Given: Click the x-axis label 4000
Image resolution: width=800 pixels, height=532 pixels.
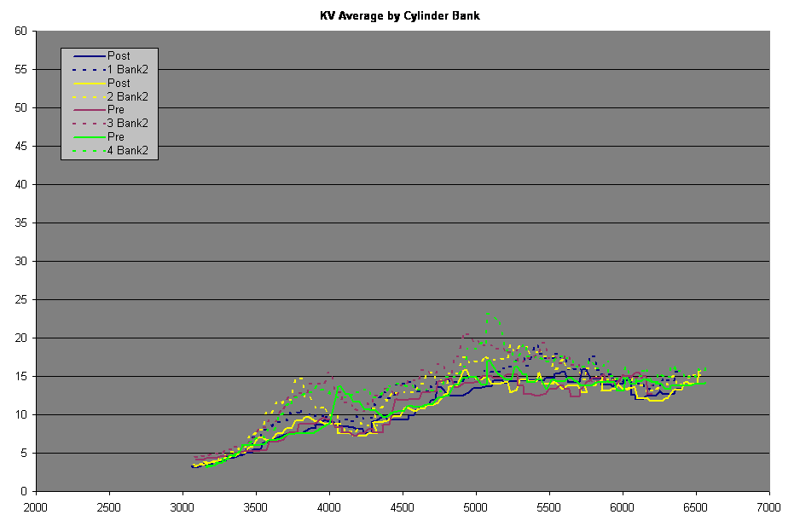Looking at the screenshot, I should [x=329, y=507].
